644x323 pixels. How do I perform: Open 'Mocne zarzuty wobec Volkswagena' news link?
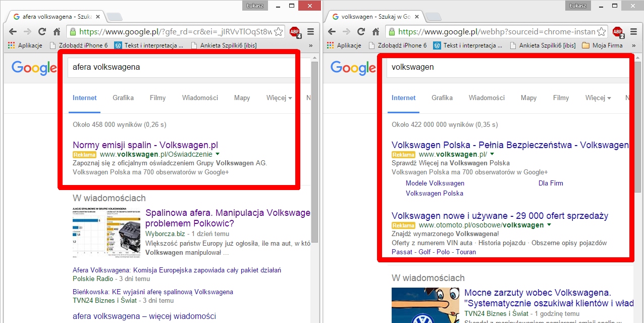[549, 298]
